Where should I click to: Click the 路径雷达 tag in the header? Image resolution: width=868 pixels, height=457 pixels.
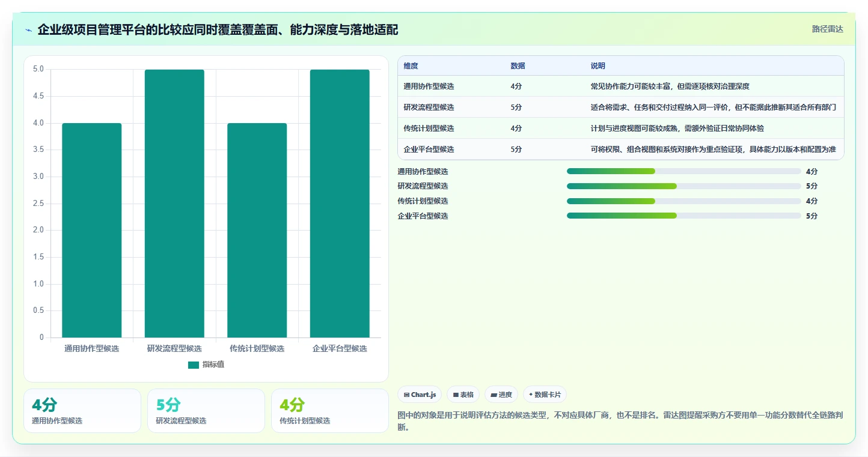pos(827,29)
